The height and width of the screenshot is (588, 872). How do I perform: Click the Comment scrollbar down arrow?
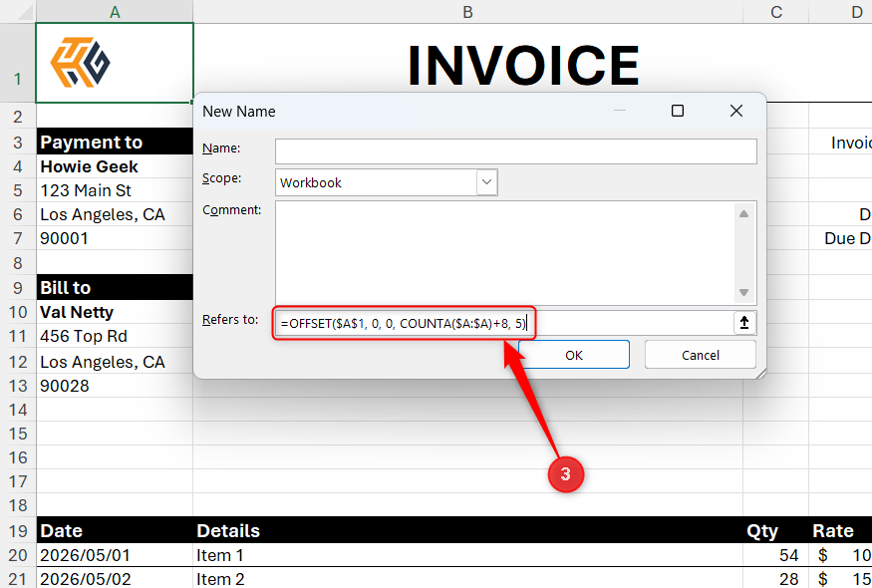(744, 293)
